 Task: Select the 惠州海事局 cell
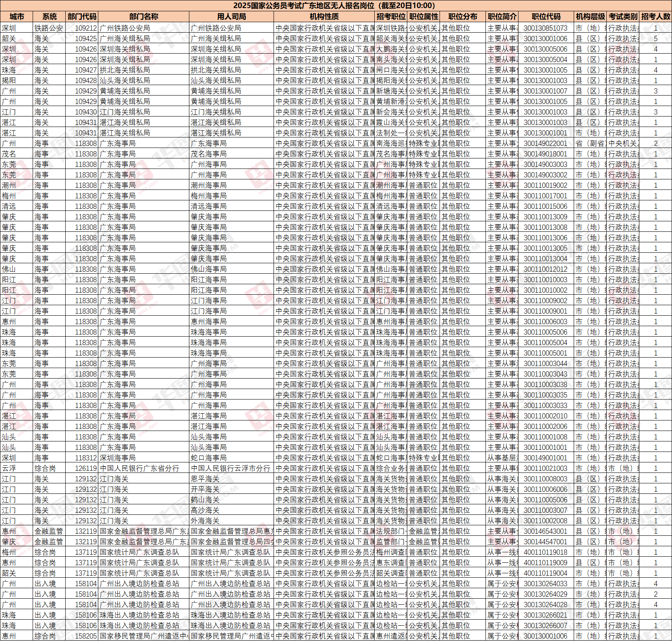tap(209, 322)
